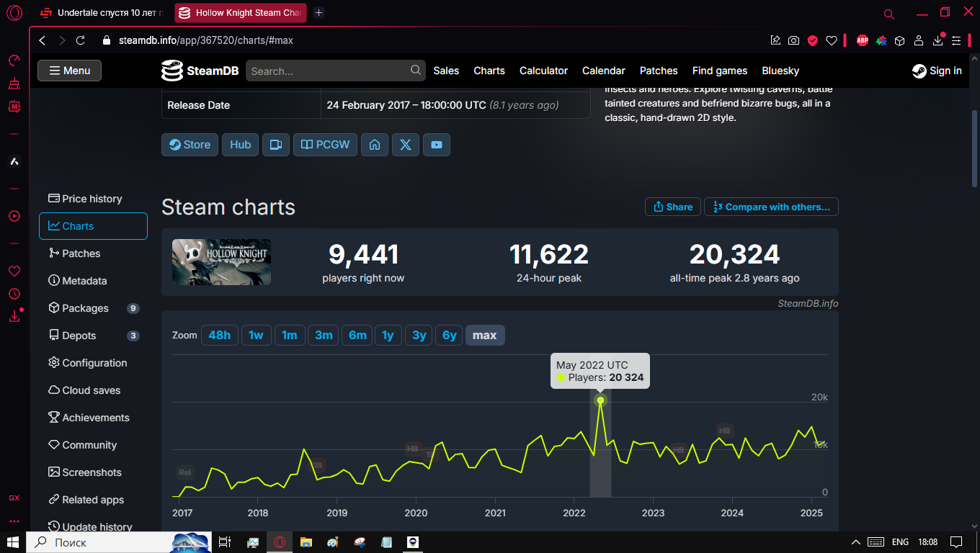Click the search magnifier in SteamDB search box
980x553 pixels.
tap(416, 71)
